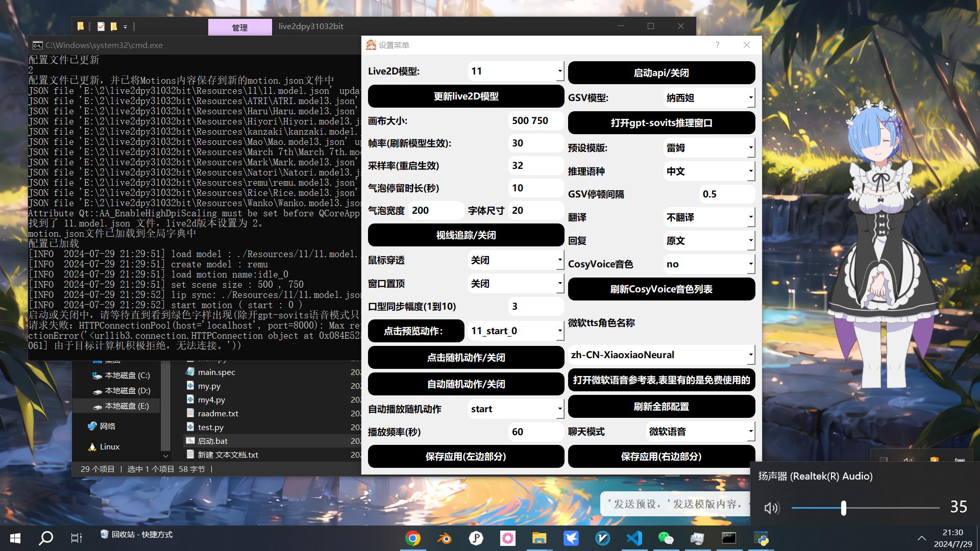Open 回复 dropdown showing 原文

[x=709, y=241]
